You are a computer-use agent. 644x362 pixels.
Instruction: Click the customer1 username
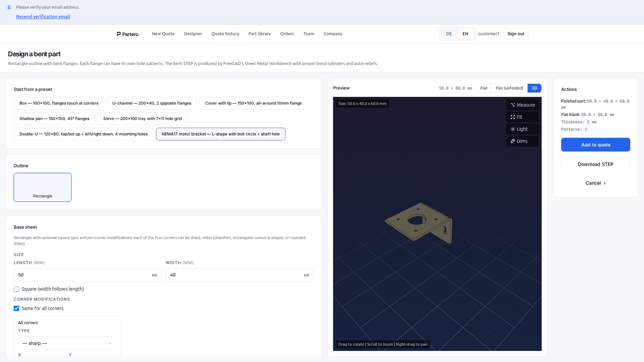(488, 34)
